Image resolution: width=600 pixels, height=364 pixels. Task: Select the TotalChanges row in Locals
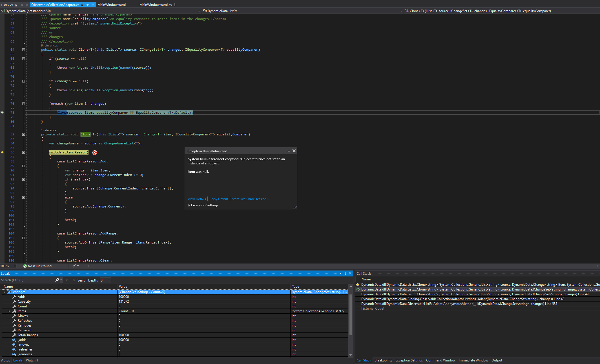(x=174, y=335)
